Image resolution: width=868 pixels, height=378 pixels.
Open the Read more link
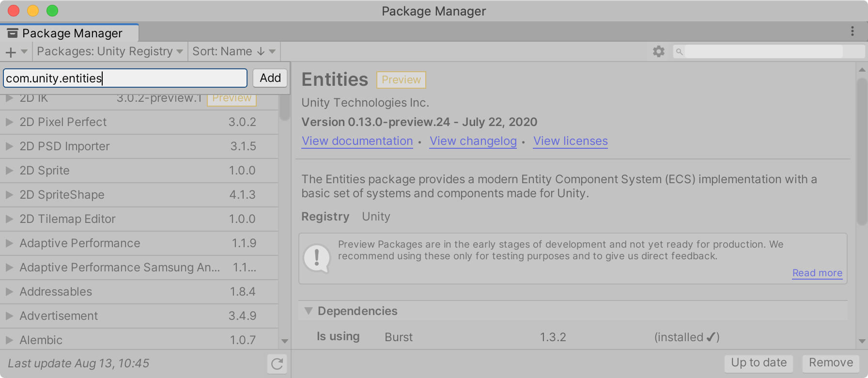[x=818, y=273]
